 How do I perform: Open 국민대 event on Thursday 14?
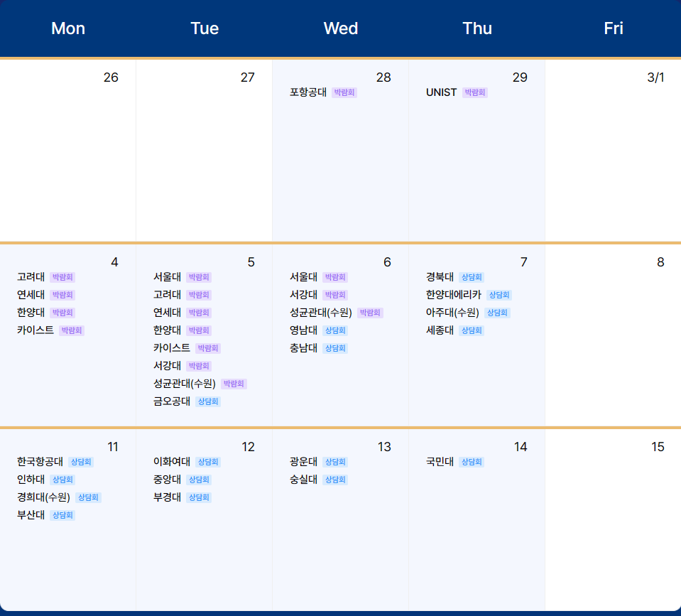(440, 462)
